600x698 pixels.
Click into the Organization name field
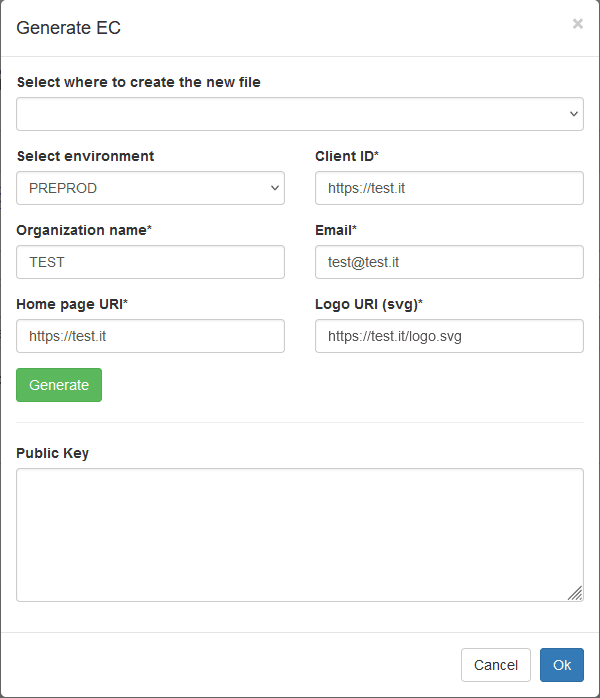click(x=150, y=262)
